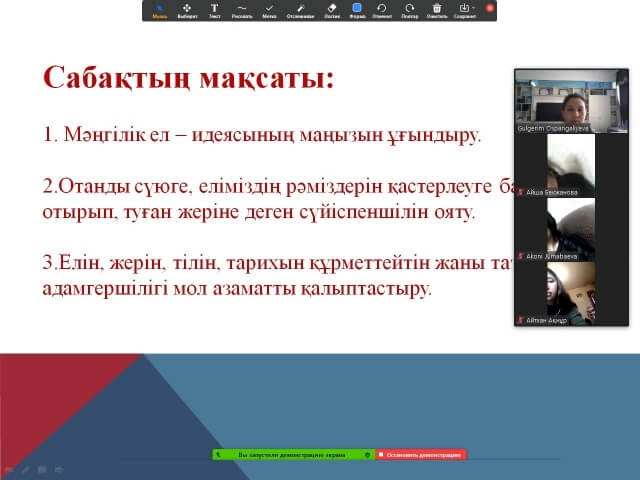This screenshot has height=480, width=640.
Task: Click the faint slideshow pen icon bottom-left
Action: tap(25, 469)
